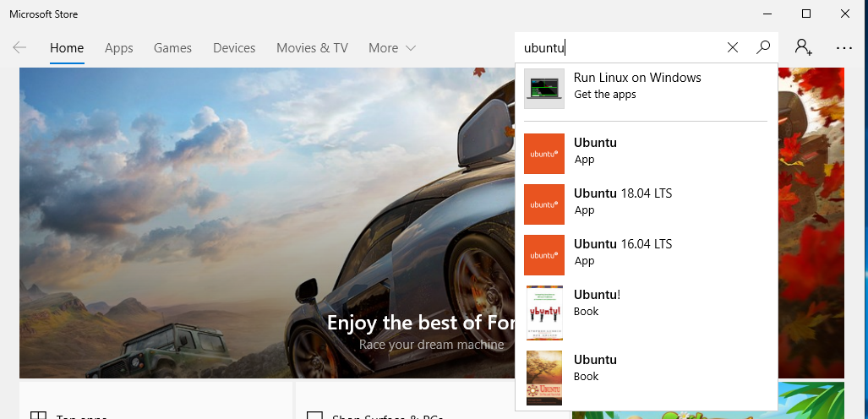Viewport: 868px width, 419px height.
Task: Open the Apps tab
Action: (x=119, y=48)
